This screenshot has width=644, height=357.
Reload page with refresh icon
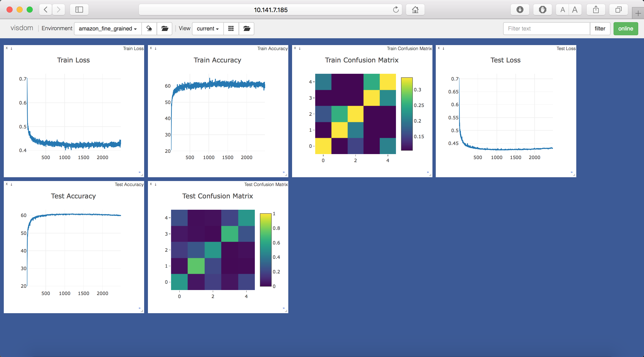pyautogui.click(x=396, y=10)
